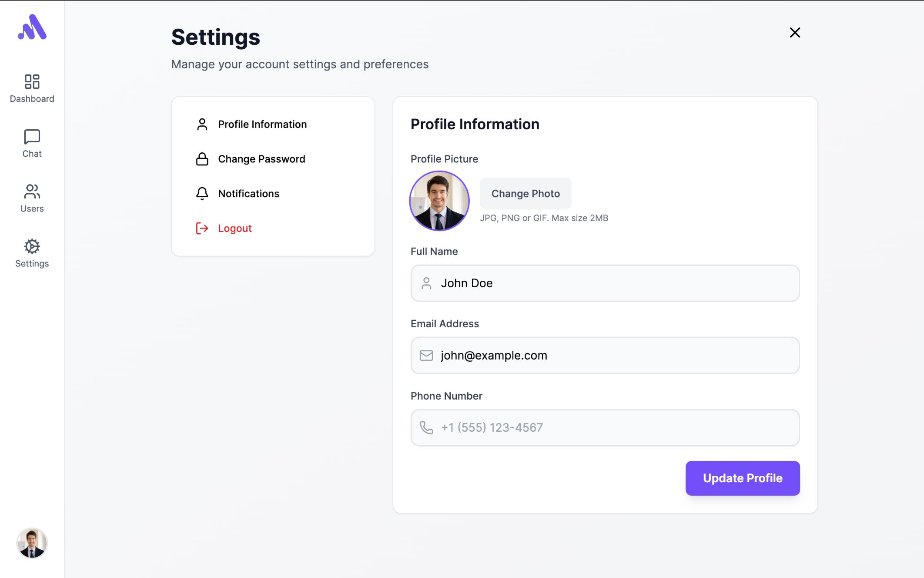The image size is (924, 578).
Task: Go to the Users sidebar icon
Action: 32,192
